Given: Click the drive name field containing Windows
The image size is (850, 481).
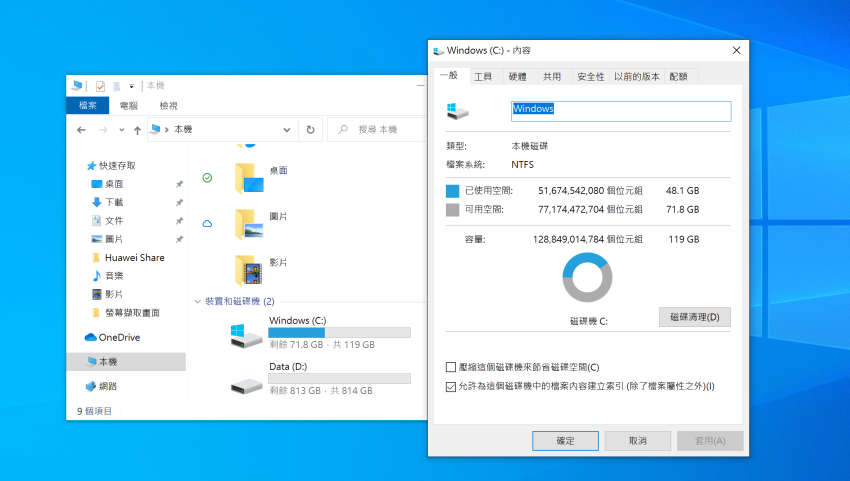Looking at the screenshot, I should [621, 111].
